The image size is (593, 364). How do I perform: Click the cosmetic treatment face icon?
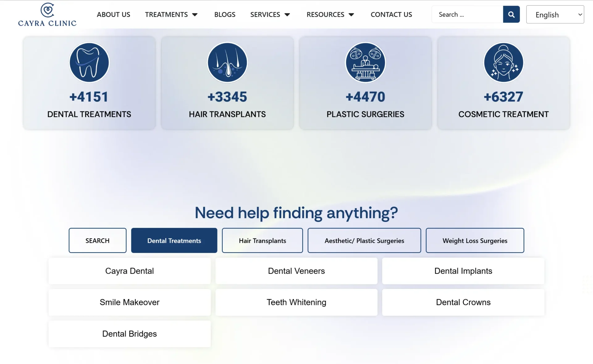click(x=503, y=63)
